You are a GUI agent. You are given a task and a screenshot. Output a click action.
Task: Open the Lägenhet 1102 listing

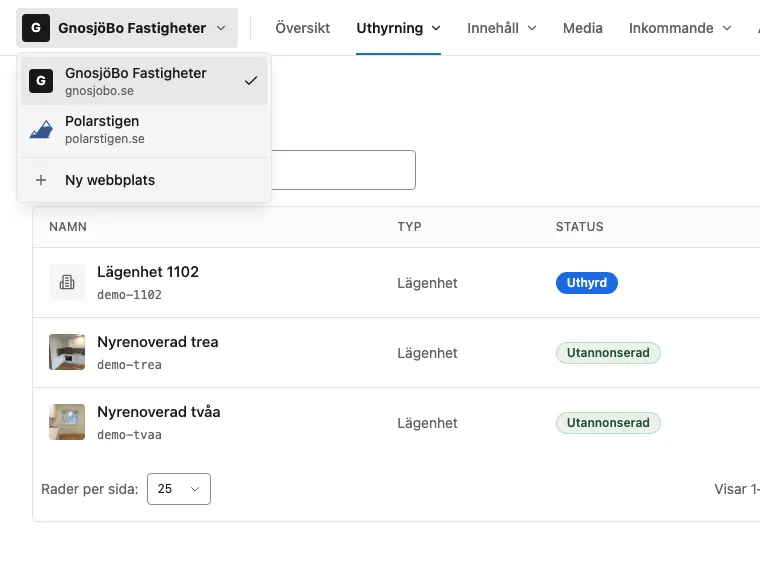(148, 272)
